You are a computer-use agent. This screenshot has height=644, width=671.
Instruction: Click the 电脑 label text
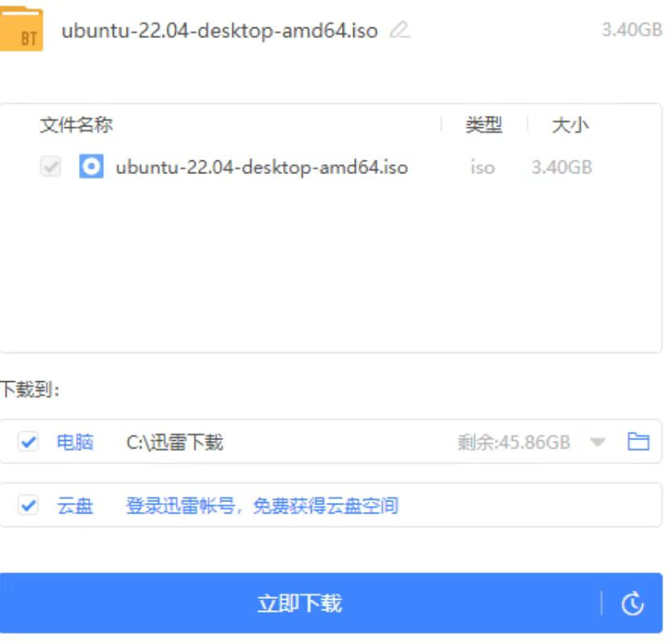pyautogui.click(x=75, y=442)
